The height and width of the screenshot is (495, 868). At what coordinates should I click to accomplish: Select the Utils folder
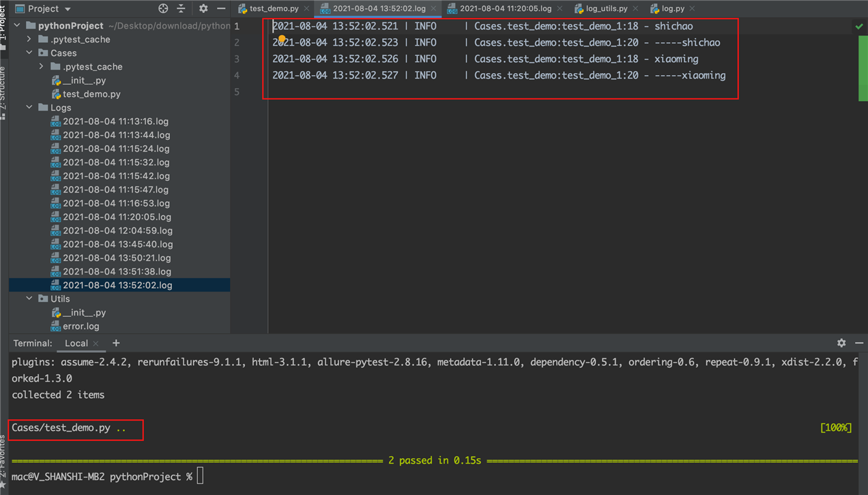coord(60,298)
